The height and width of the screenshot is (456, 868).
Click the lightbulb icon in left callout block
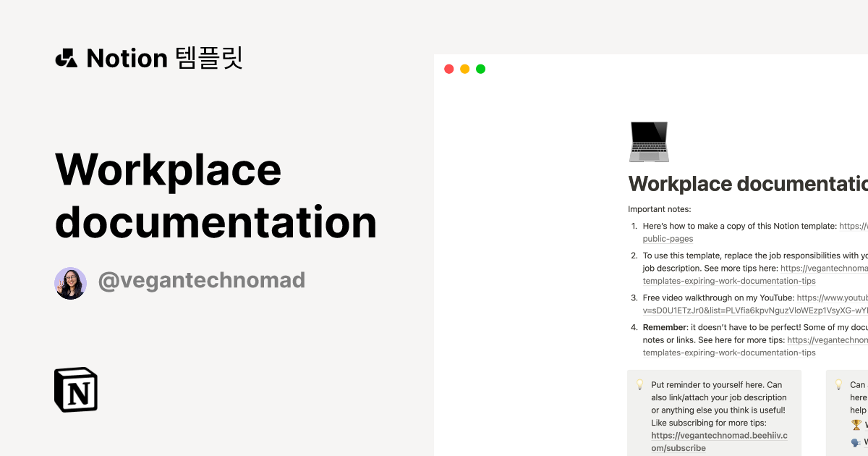(x=639, y=384)
